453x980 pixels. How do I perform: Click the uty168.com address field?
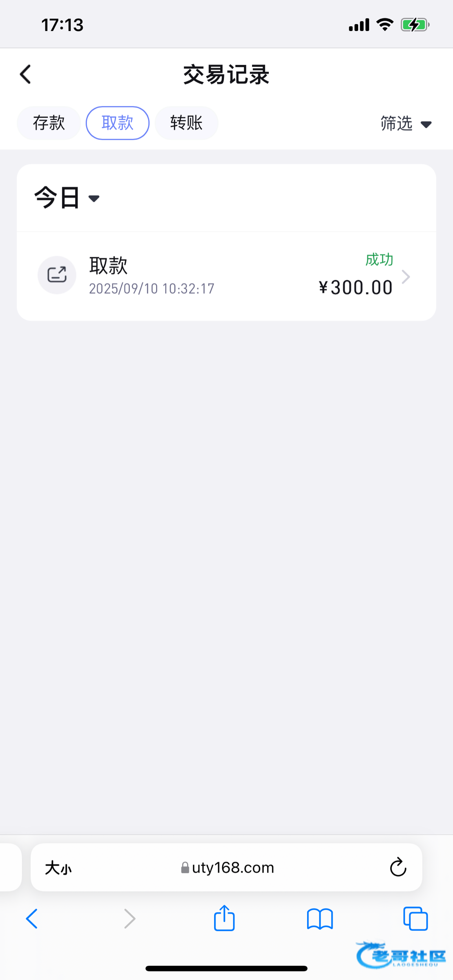[233, 868]
